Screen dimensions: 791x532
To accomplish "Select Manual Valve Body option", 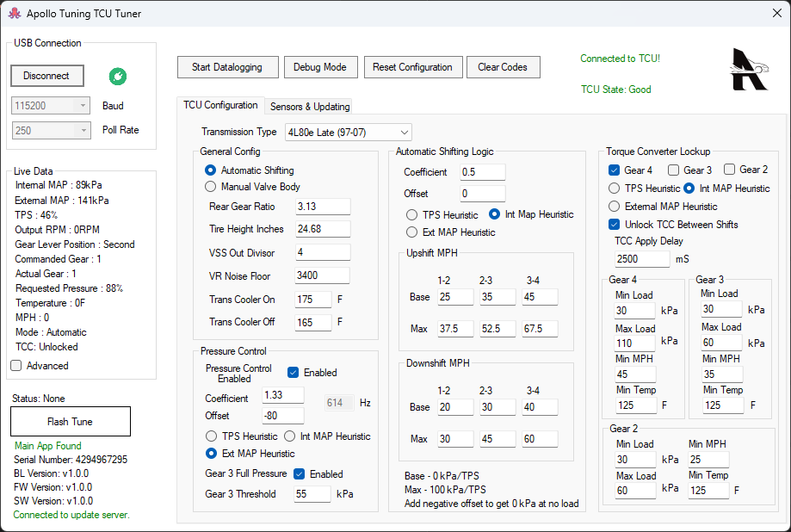I will click(x=252, y=187).
